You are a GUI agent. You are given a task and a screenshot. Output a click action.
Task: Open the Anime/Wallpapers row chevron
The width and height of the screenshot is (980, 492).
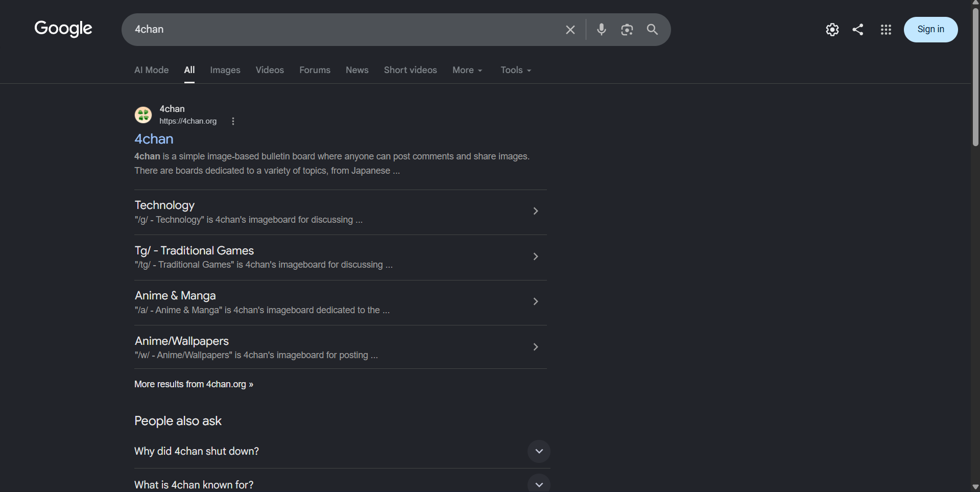(536, 347)
